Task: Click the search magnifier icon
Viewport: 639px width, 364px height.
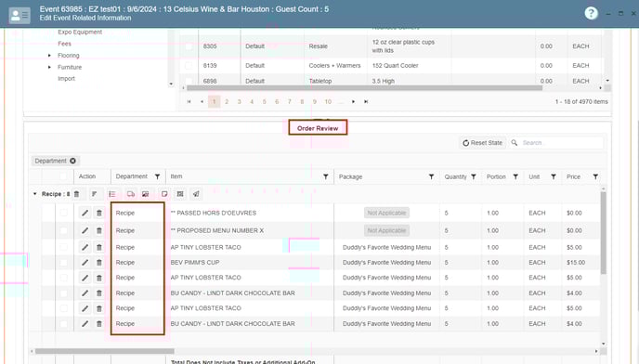Action: pos(515,143)
